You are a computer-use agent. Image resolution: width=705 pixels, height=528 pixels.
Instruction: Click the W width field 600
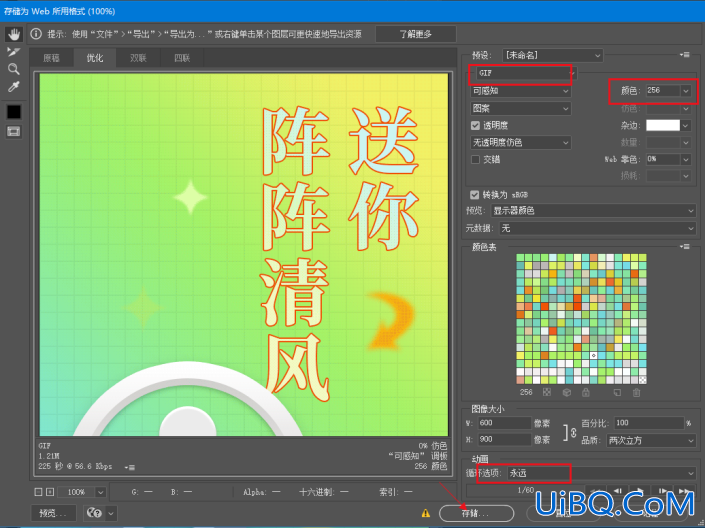tap(504, 423)
